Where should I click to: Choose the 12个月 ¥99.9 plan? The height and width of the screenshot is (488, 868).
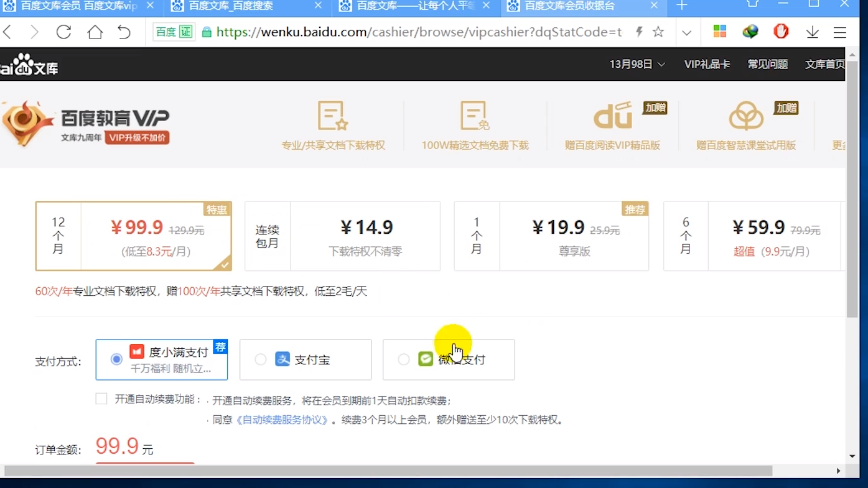[134, 236]
